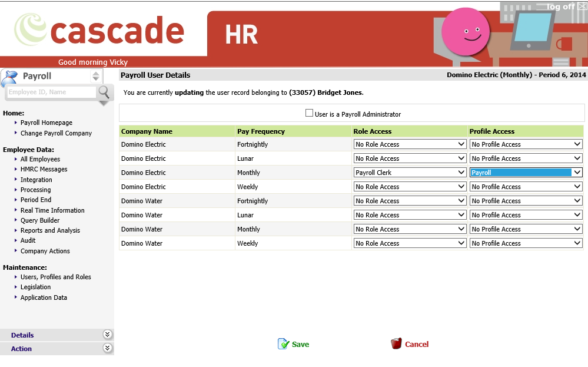Open the Audit menu item

(x=28, y=240)
